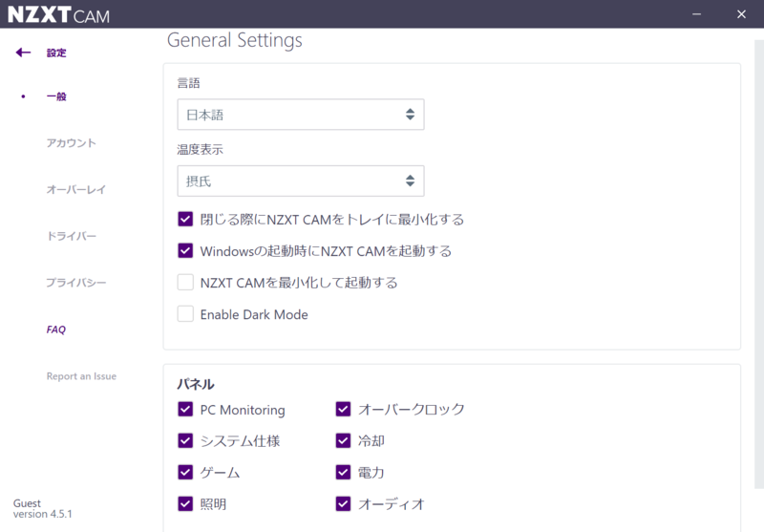Toggle the オーバークロック panel checkbox
The height and width of the screenshot is (532, 764).
click(344, 410)
